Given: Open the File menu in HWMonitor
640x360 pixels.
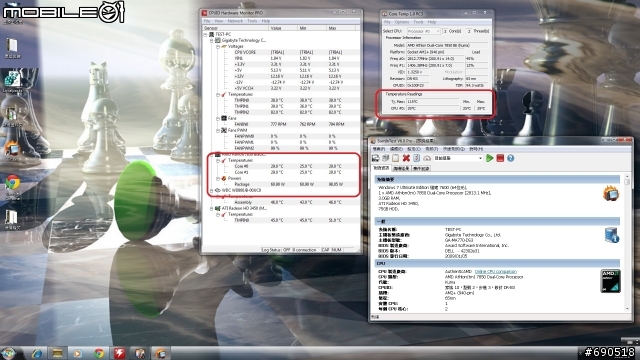Looking at the screenshot, I should (x=207, y=21).
